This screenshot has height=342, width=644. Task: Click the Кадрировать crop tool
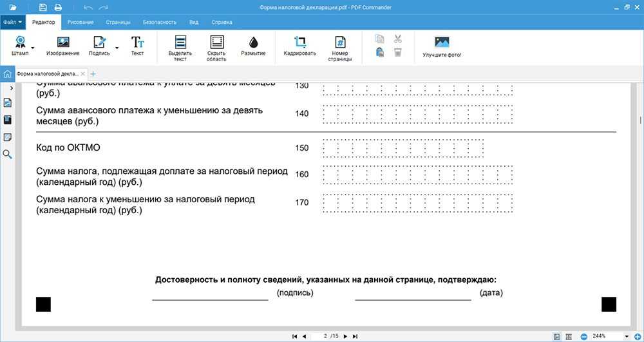(x=299, y=43)
